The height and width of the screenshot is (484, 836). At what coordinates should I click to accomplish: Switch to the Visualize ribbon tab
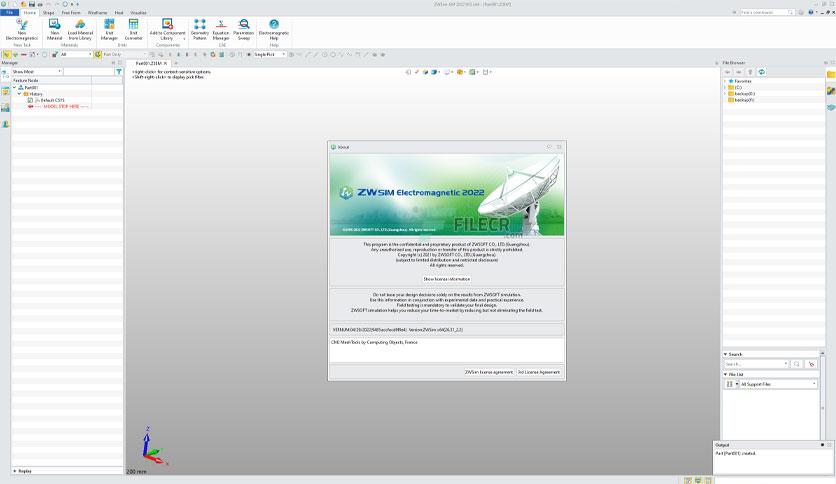[x=138, y=12]
